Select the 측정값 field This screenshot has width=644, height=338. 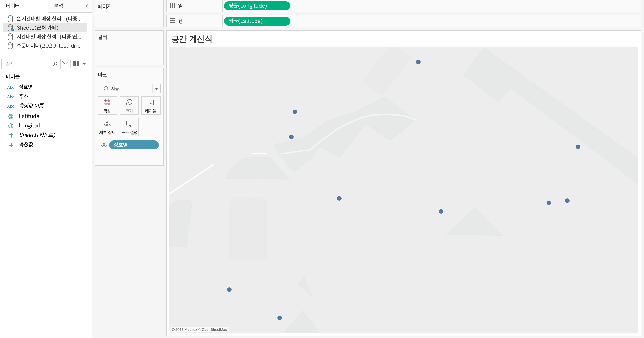coord(26,145)
